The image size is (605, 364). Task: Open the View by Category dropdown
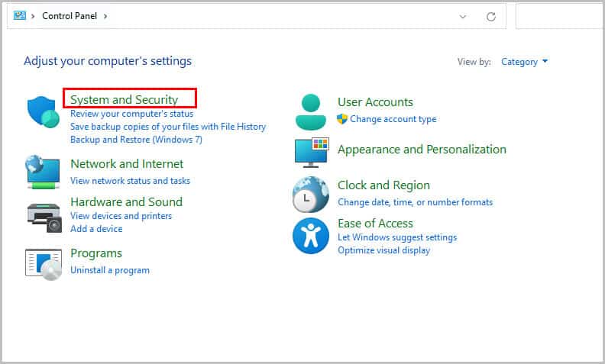[524, 62]
